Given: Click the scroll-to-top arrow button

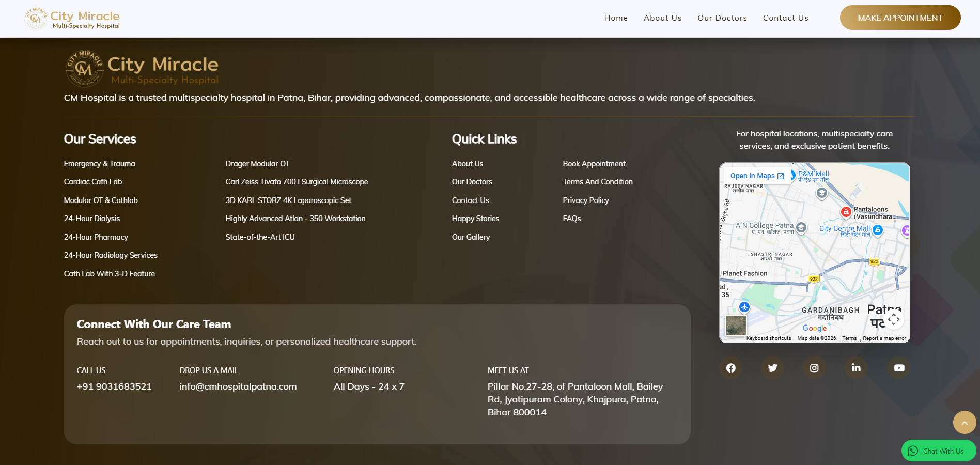Looking at the screenshot, I should [x=964, y=423].
